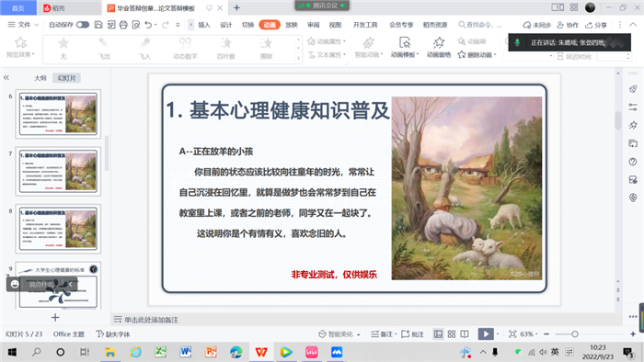Choose the 飞入 fly-in animation

tap(144, 49)
